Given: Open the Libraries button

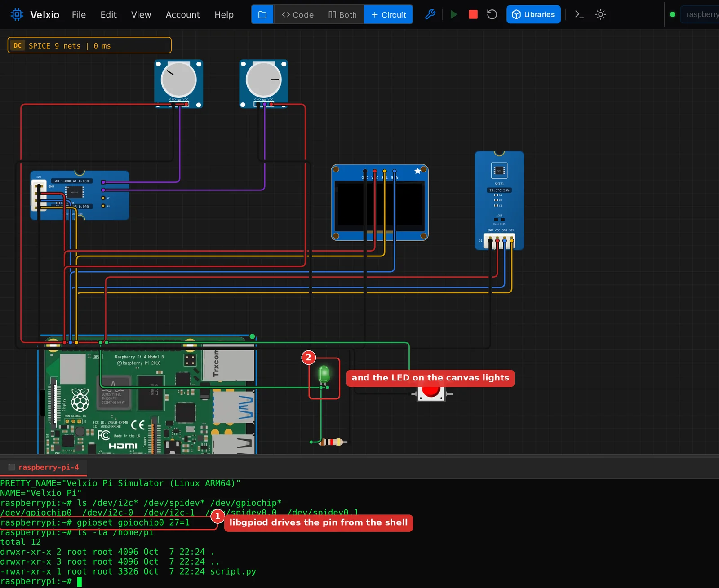Looking at the screenshot, I should (x=533, y=14).
